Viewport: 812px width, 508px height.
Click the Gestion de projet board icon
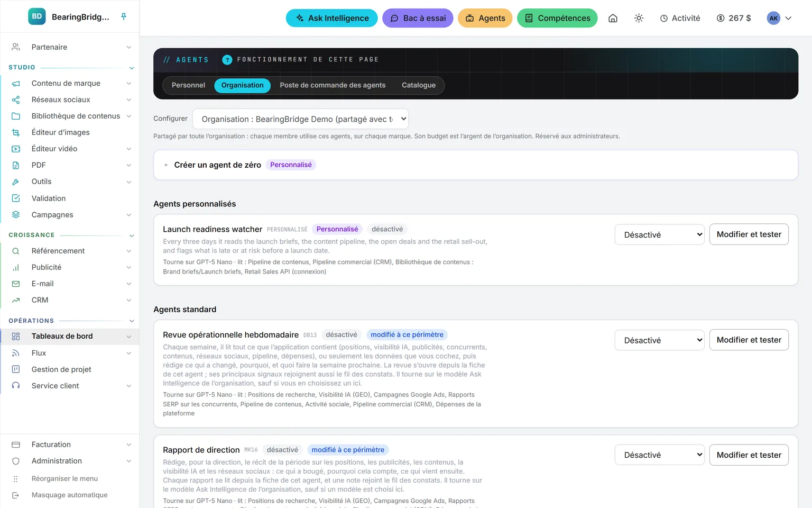16,369
